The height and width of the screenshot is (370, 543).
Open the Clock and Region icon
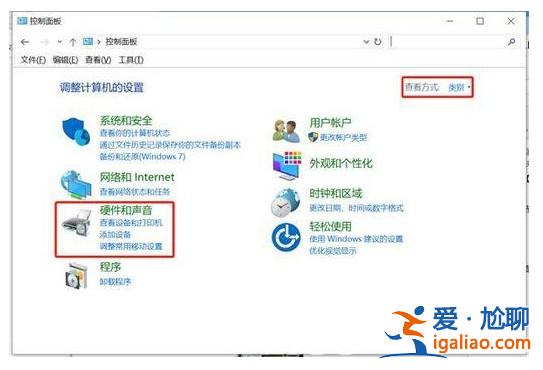[x=286, y=202]
